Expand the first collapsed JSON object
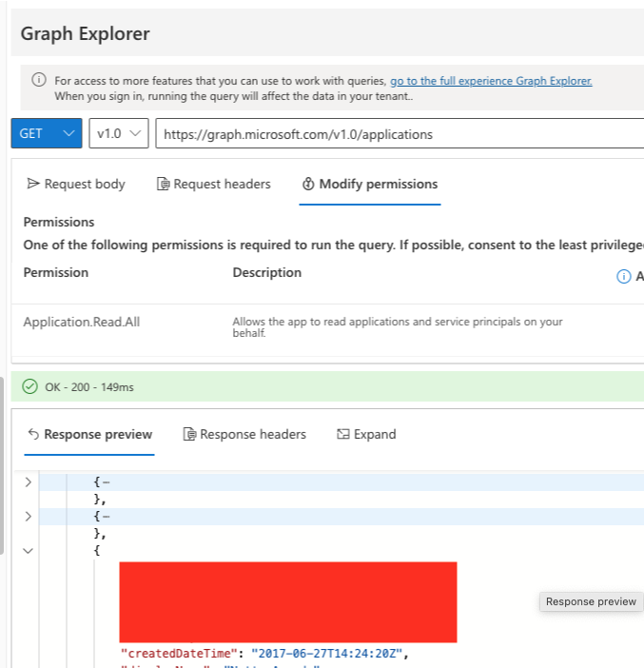This screenshot has height=668, width=644. click(29, 482)
